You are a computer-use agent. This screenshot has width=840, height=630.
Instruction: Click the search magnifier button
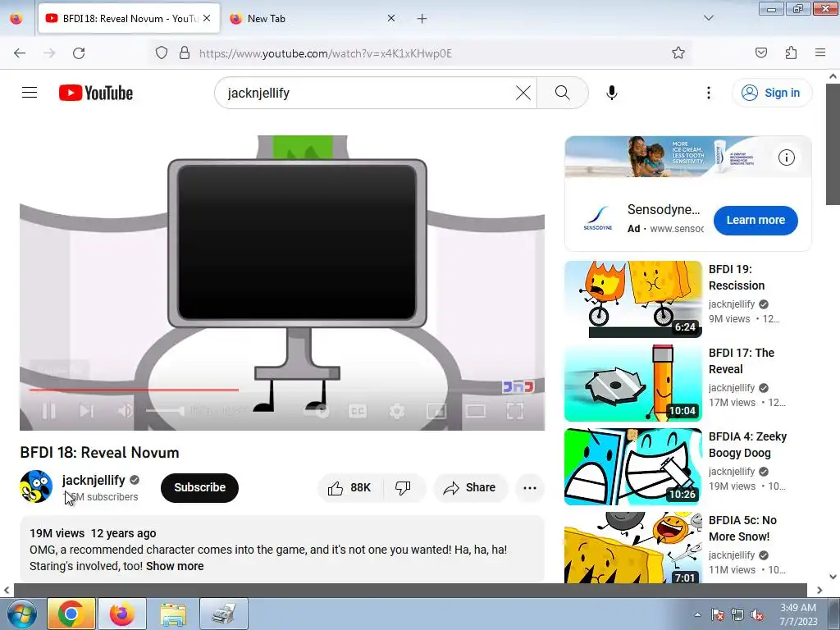[x=563, y=93]
